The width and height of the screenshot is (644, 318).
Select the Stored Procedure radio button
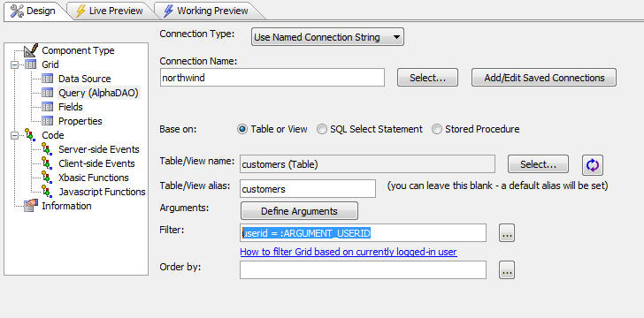point(437,129)
